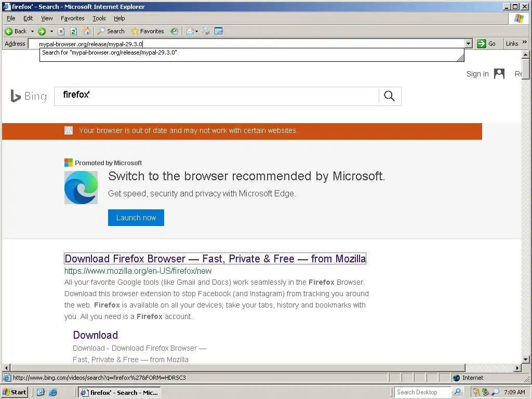
Task: Minimize the Internet Explorer window
Action: (507, 6)
